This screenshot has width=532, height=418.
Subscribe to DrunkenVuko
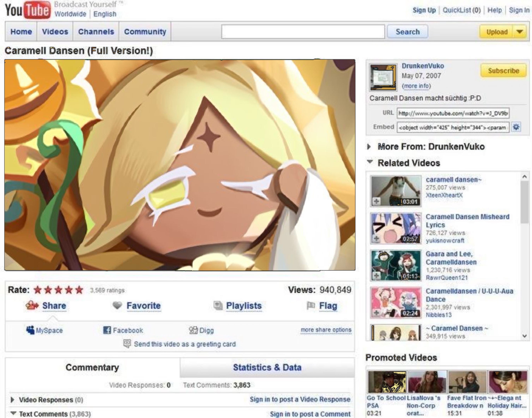click(503, 71)
